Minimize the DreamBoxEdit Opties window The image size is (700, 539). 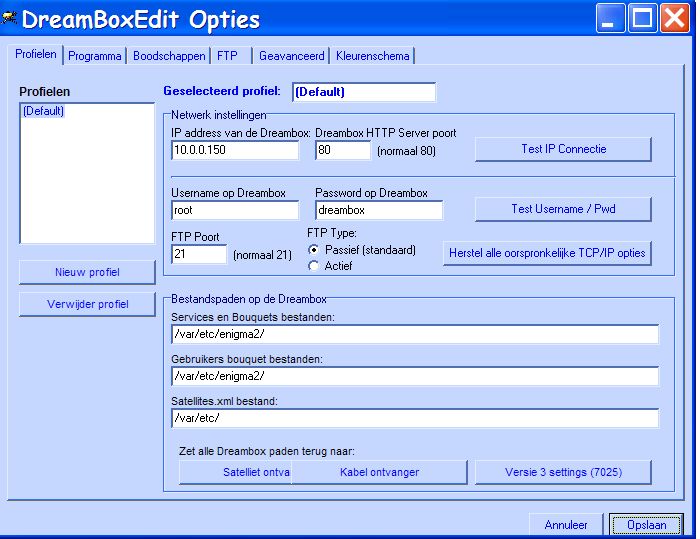tap(610, 18)
